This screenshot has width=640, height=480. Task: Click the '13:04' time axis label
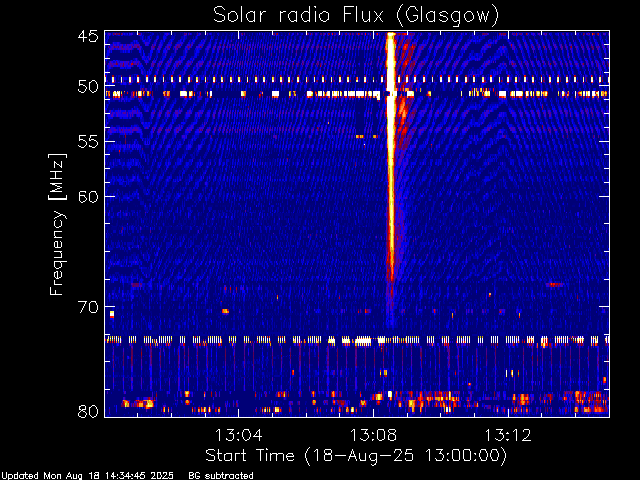coord(238,435)
